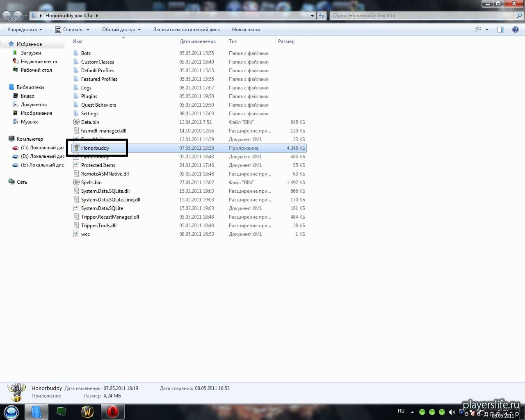Open Рабочий стол in navigation pane
Screen dimensions: 525x420
[36, 70]
